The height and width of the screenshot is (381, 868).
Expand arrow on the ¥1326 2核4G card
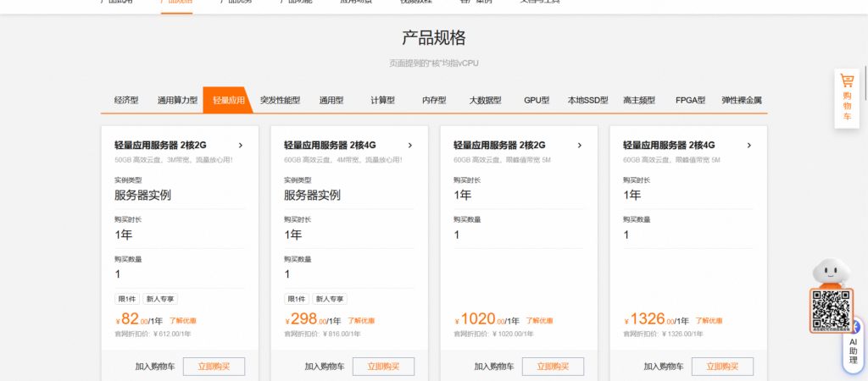pyautogui.click(x=749, y=145)
